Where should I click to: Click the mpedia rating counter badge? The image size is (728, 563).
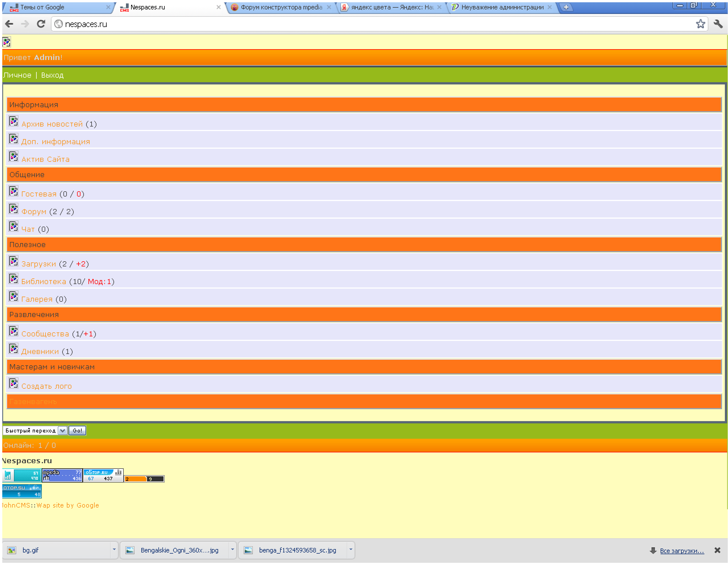click(62, 475)
